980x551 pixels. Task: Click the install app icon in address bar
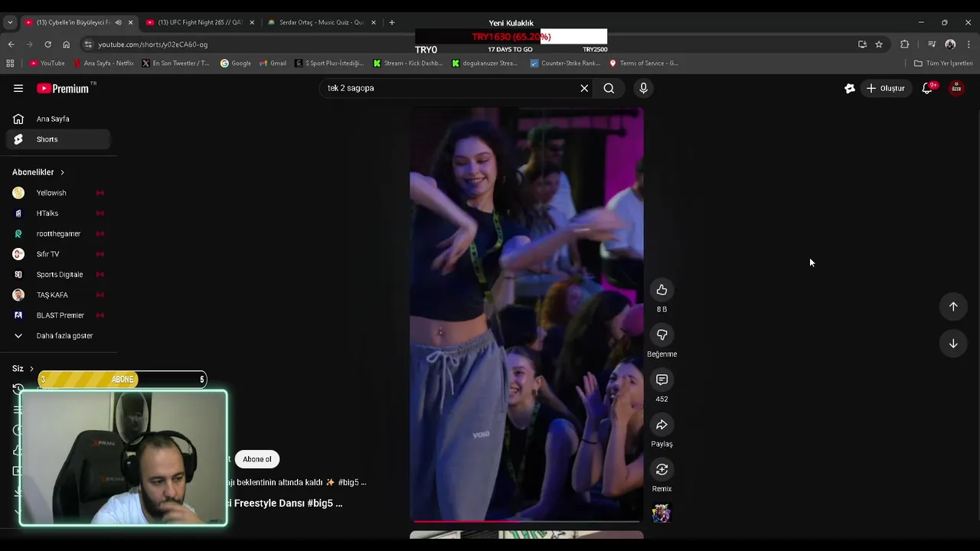point(862,44)
